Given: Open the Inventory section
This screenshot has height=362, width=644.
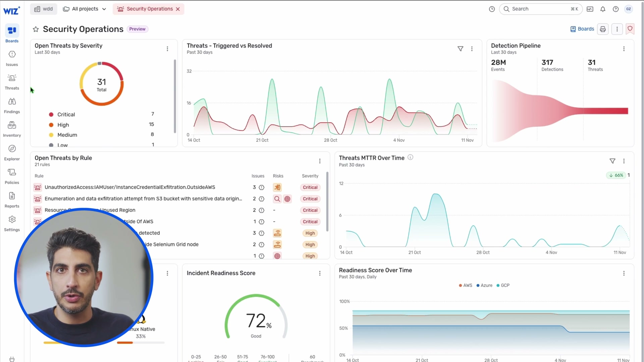Looking at the screenshot, I should pos(12,129).
